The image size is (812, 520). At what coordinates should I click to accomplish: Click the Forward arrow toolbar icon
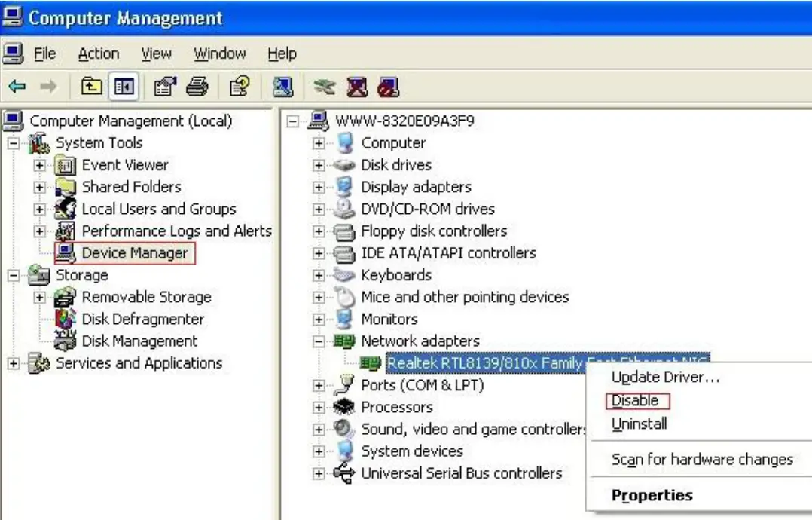[x=48, y=86]
